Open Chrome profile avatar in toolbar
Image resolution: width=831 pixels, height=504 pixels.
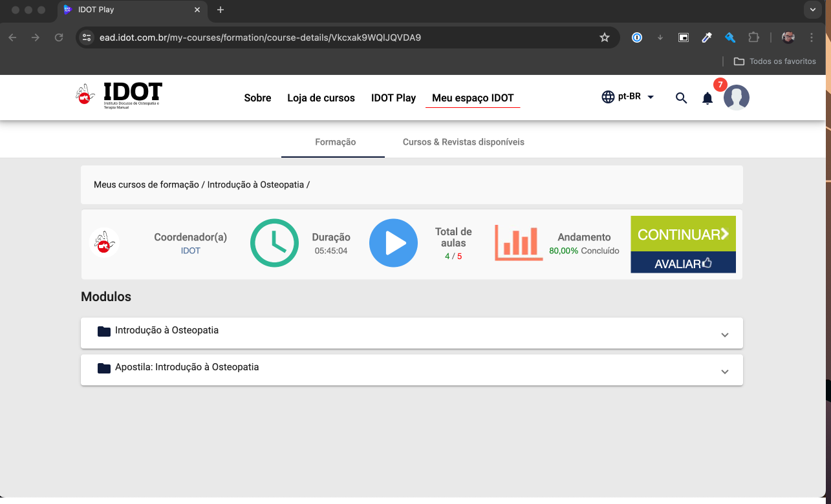point(788,37)
